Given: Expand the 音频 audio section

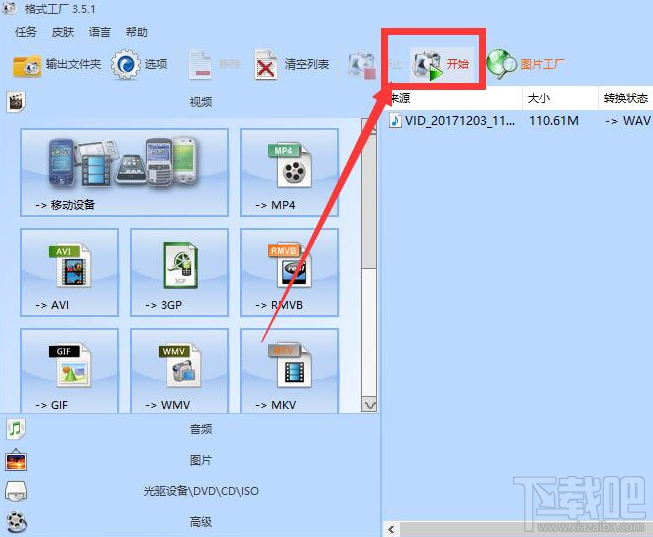Looking at the screenshot, I should tap(201, 429).
